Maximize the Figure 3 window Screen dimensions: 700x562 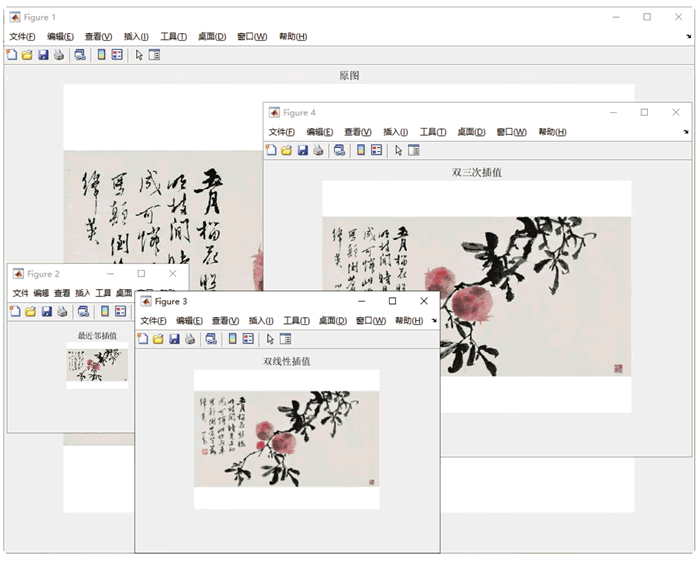click(392, 301)
